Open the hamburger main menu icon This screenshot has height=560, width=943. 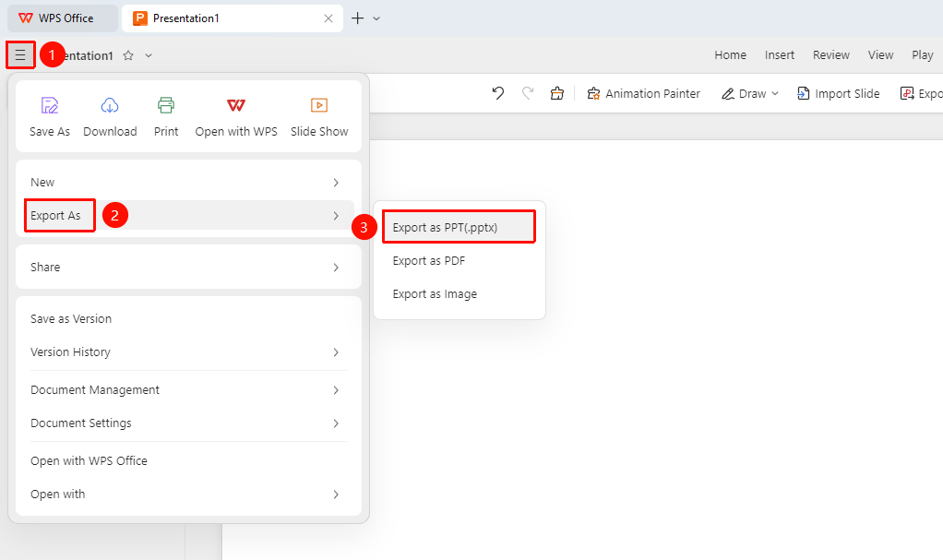tap(20, 55)
